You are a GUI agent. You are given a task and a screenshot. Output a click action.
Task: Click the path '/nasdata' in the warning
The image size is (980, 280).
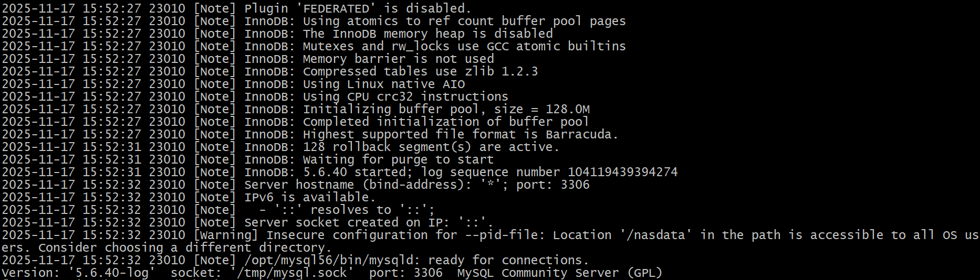[x=655, y=235]
